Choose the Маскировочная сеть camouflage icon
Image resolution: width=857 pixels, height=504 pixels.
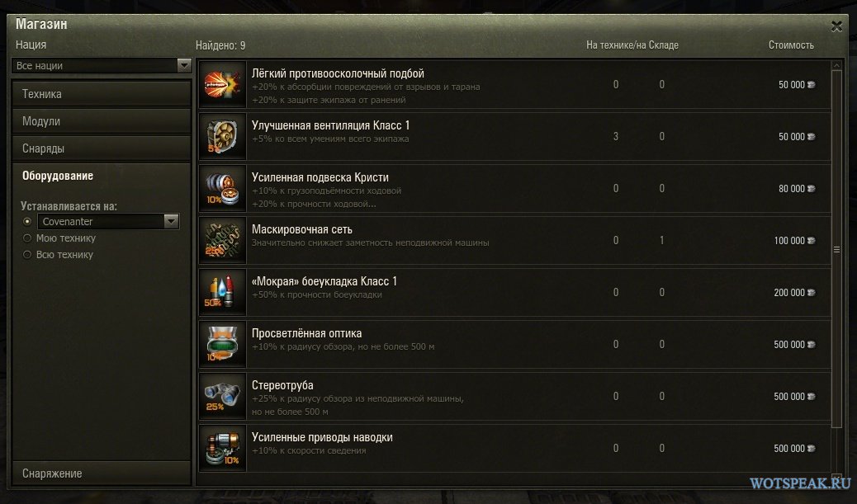pos(222,240)
